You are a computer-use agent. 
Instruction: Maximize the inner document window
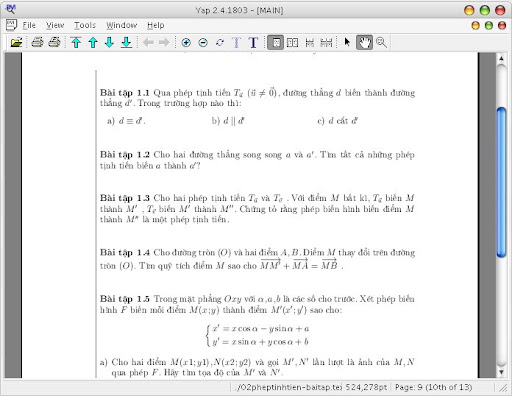pyautogui.click(x=489, y=25)
